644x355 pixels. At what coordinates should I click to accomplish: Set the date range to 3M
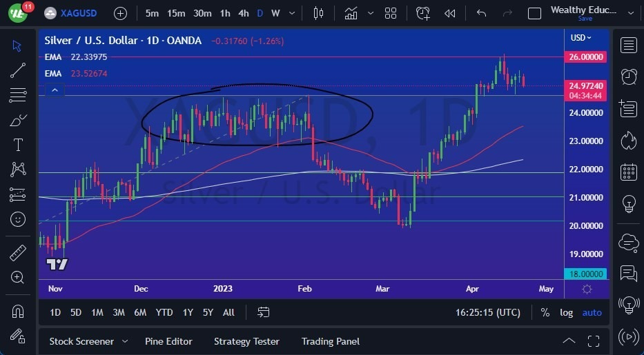point(119,312)
